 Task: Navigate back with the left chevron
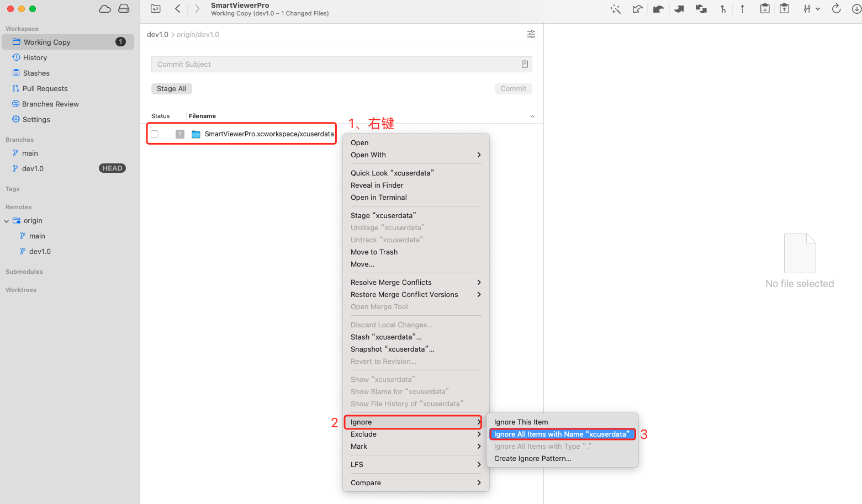coord(178,9)
